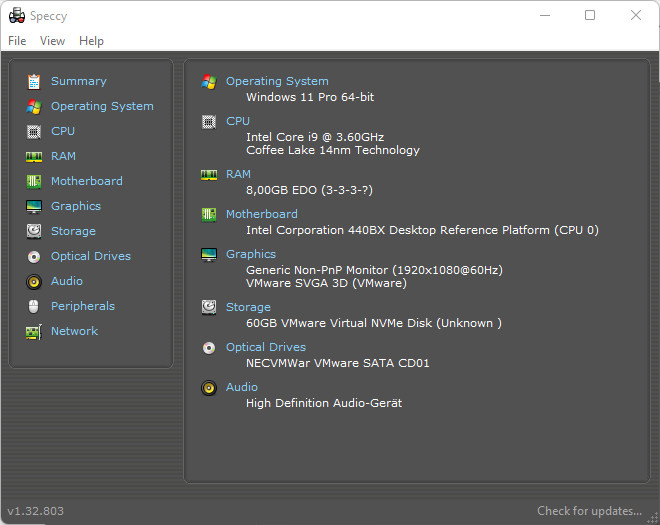Click the CPU heading link in summary
The width and height of the screenshot is (660, 525).
(x=238, y=121)
